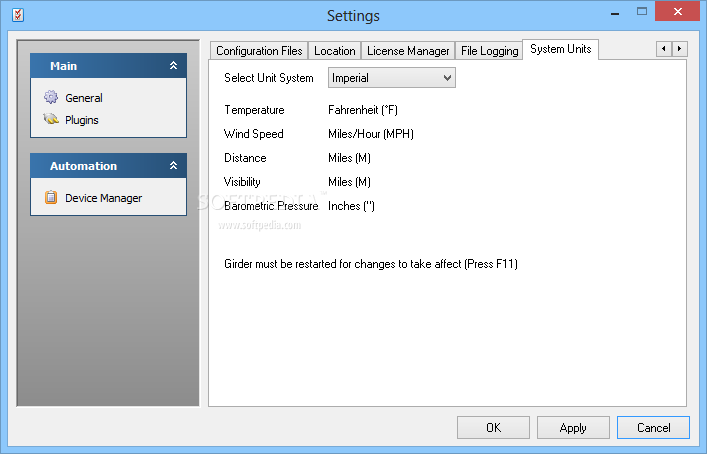
Task: Click the Temperature label
Action: coord(254,110)
